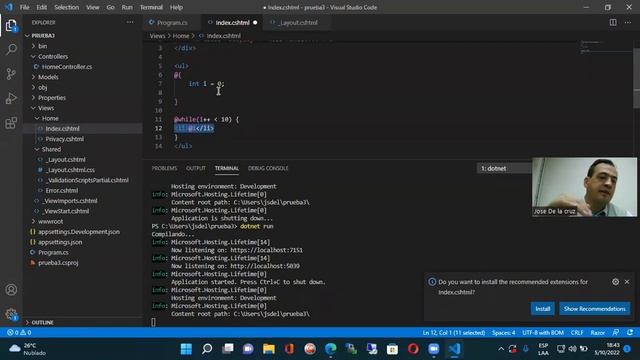
Task: Open Run and Debug view
Action: point(11,98)
